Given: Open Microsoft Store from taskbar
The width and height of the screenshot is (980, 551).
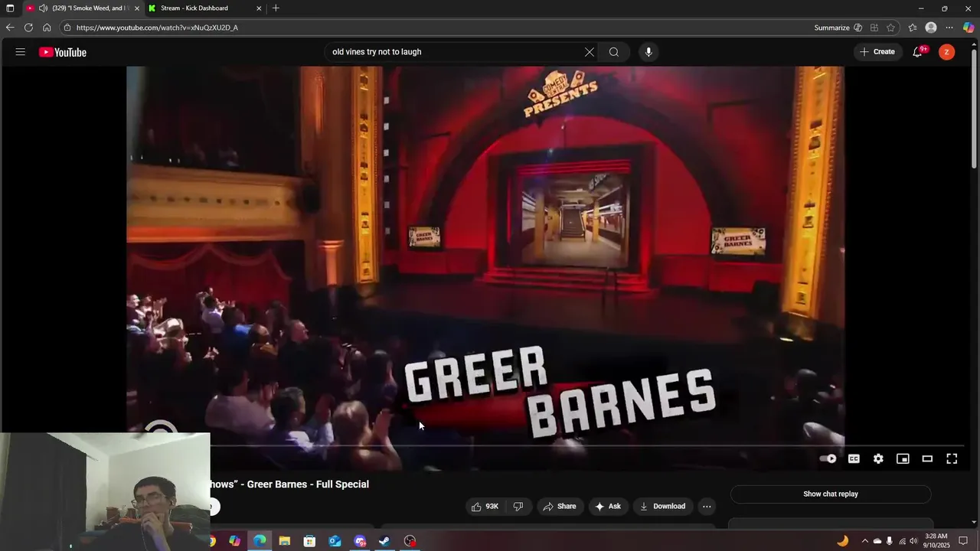Looking at the screenshot, I should (309, 541).
